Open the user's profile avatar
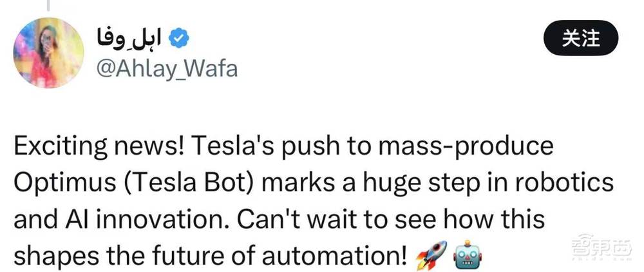 49,52
